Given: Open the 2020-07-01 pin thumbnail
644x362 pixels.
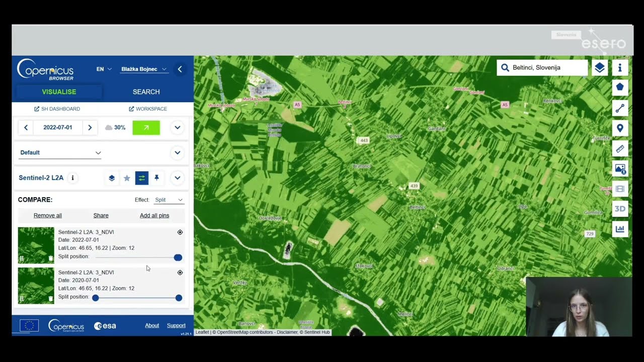Looking at the screenshot, I should click(36, 286).
